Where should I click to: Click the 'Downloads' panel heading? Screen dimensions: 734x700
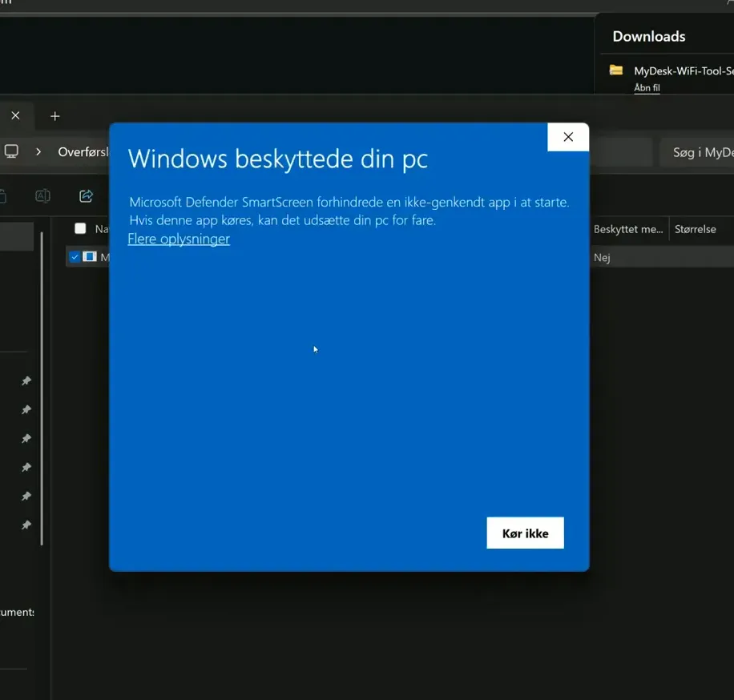(x=649, y=37)
